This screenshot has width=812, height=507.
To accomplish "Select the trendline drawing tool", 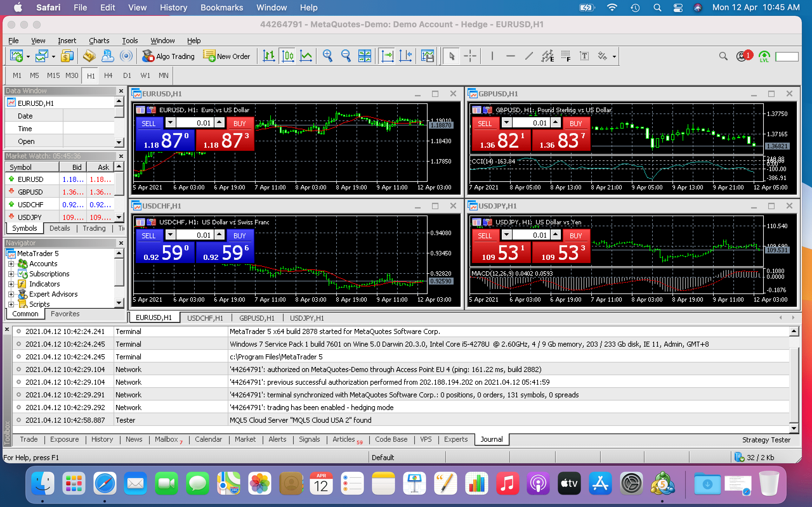I will pyautogui.click(x=529, y=56).
